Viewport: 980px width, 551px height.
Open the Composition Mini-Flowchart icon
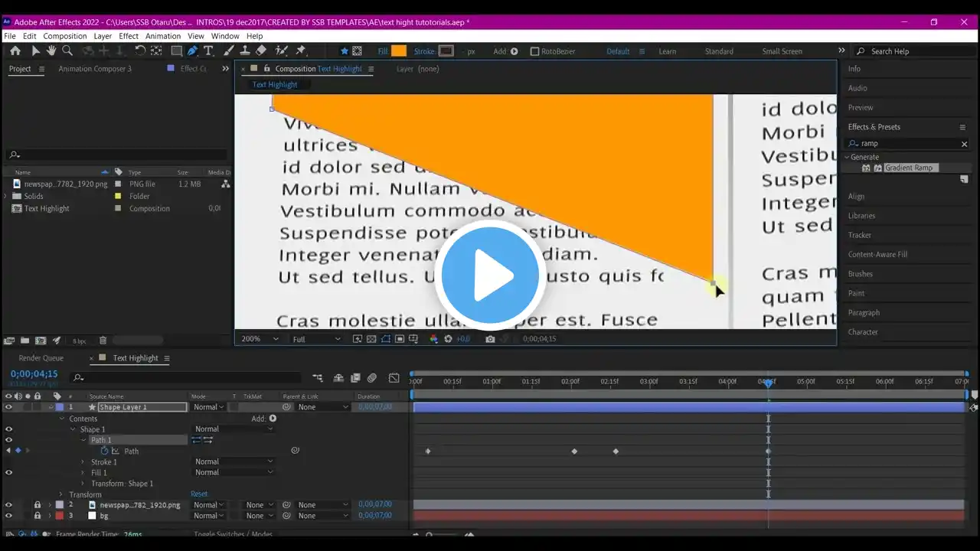coord(318,377)
